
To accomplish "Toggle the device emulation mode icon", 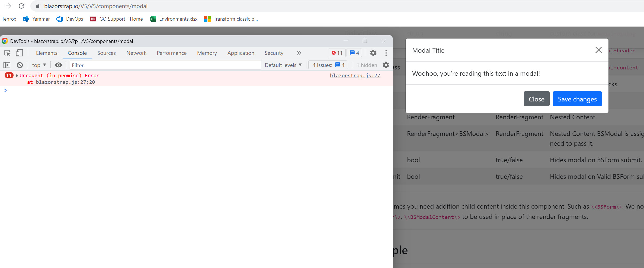I will point(19,53).
